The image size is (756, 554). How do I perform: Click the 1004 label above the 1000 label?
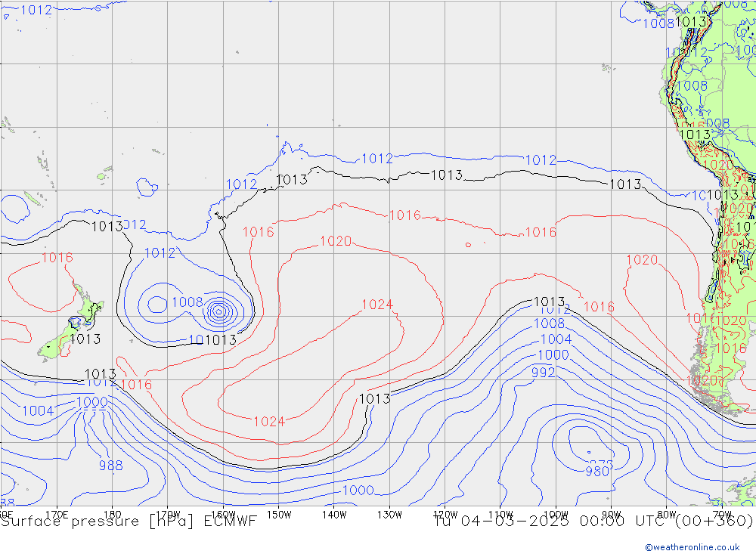pyautogui.click(x=556, y=339)
